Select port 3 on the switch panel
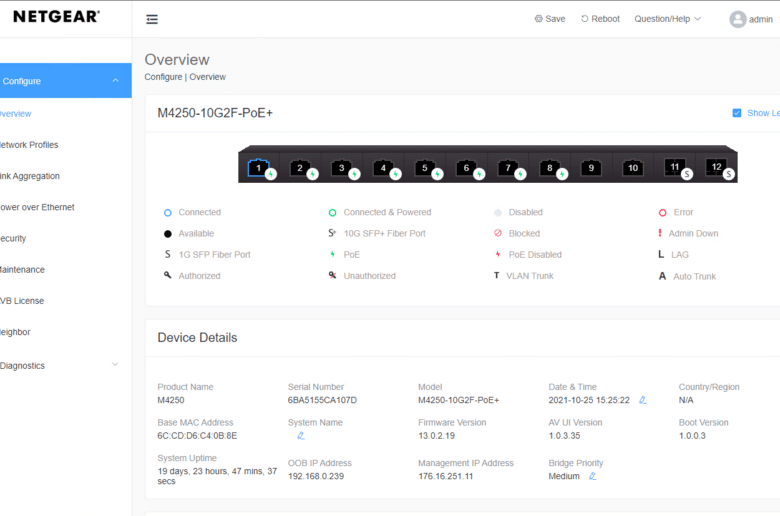780x516 pixels. (342, 168)
